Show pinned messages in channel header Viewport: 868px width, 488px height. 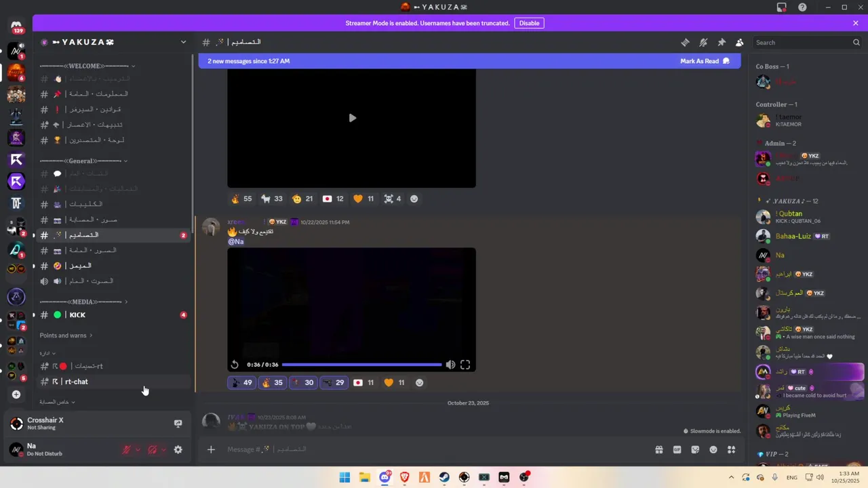[x=722, y=42]
